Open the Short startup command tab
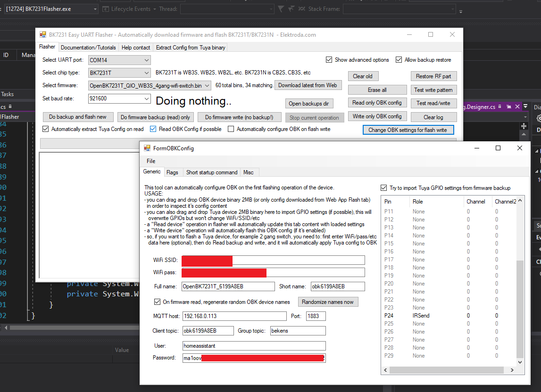This screenshot has width=541, height=392. click(x=212, y=172)
